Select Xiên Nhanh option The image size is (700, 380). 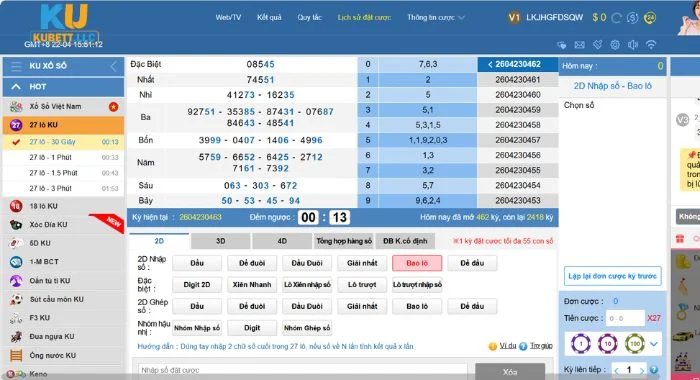point(252,285)
